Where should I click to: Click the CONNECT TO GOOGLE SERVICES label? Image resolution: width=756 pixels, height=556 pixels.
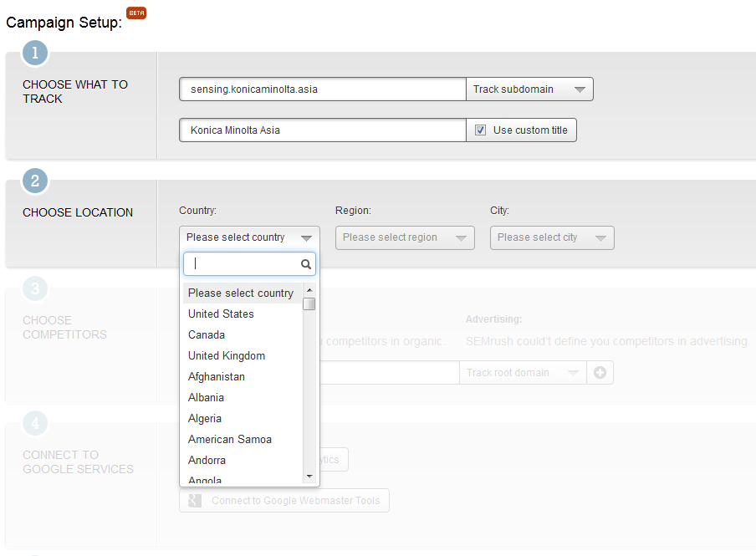coord(78,462)
